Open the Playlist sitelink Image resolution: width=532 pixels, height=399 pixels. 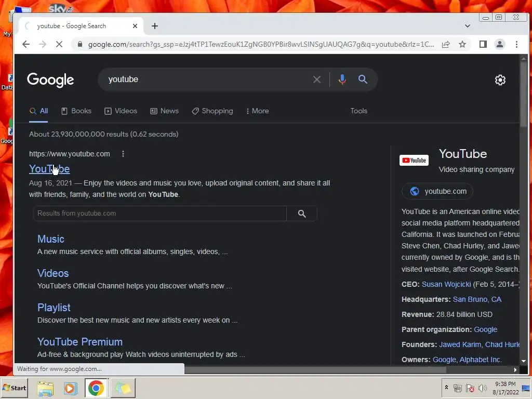(54, 308)
